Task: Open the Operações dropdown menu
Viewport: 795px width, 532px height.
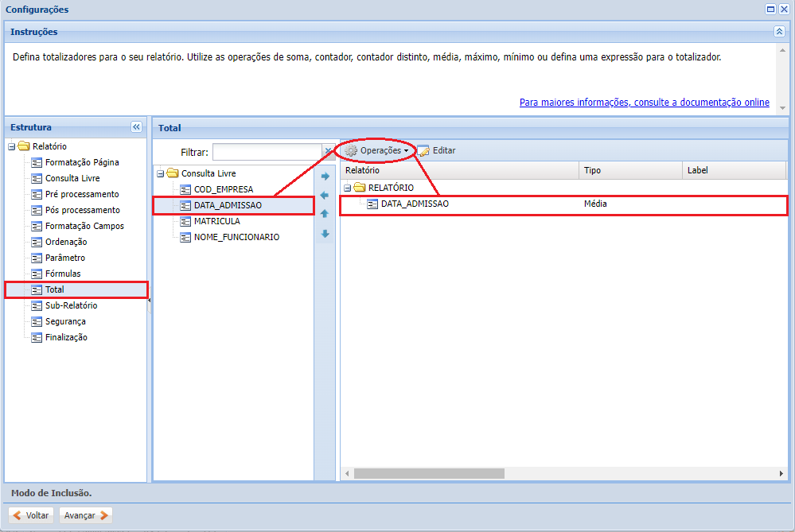Action: 378,150
